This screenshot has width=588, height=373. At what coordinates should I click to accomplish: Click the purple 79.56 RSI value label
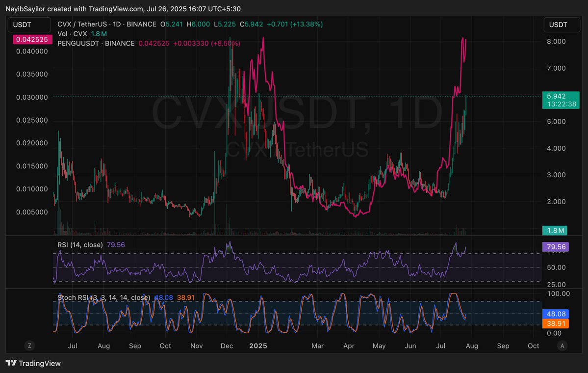tap(556, 246)
